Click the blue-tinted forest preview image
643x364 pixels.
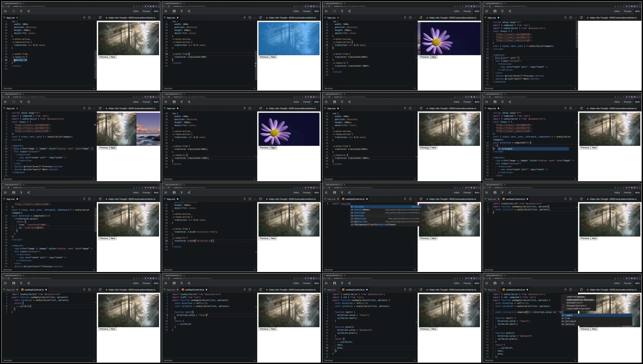(289, 38)
